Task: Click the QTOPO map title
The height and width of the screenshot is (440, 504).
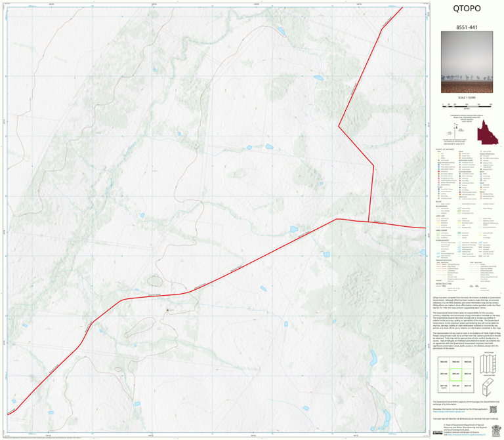Action: [467, 9]
